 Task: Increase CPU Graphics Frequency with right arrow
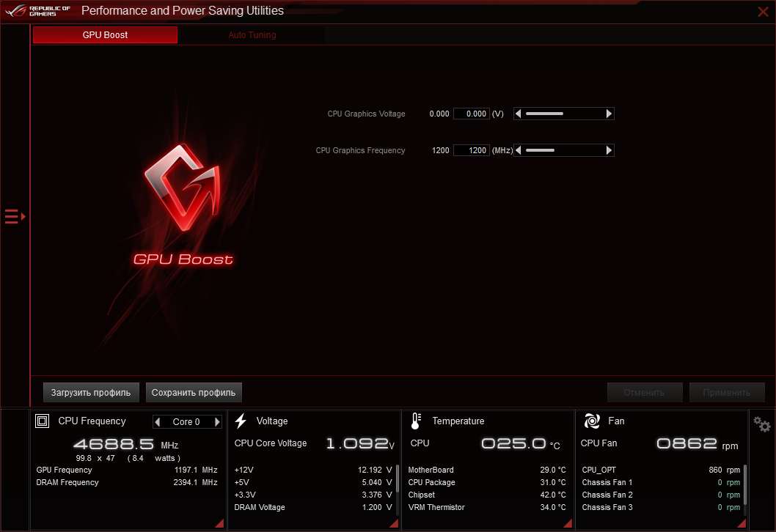[x=610, y=150]
